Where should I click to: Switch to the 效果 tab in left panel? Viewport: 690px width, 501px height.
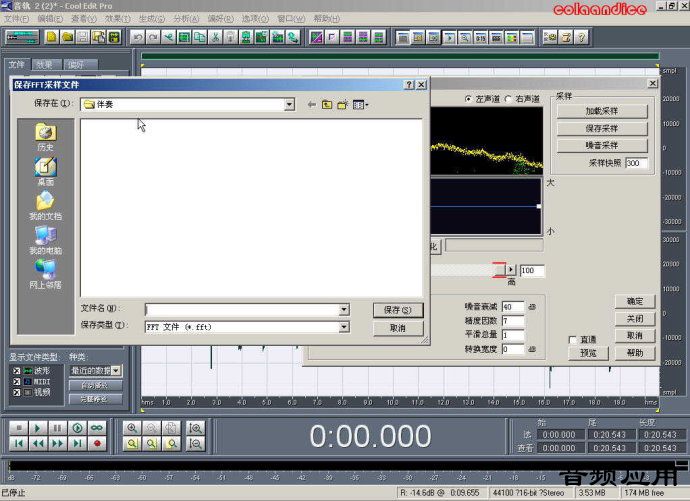44,65
